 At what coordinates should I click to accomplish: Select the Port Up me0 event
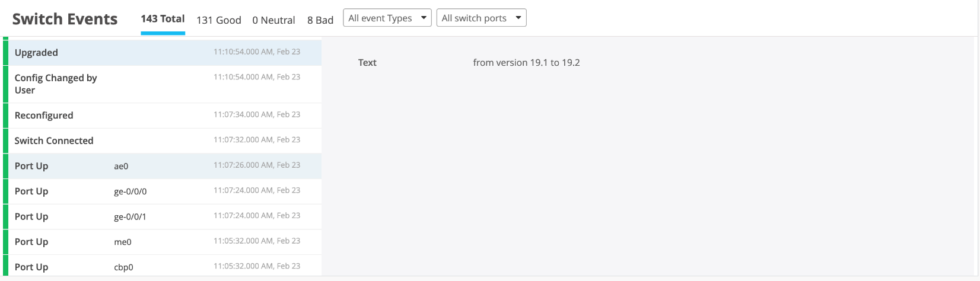point(160,241)
